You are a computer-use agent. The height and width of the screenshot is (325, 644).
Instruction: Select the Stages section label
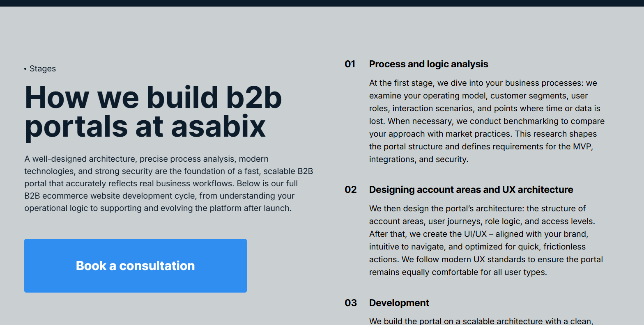pos(43,69)
